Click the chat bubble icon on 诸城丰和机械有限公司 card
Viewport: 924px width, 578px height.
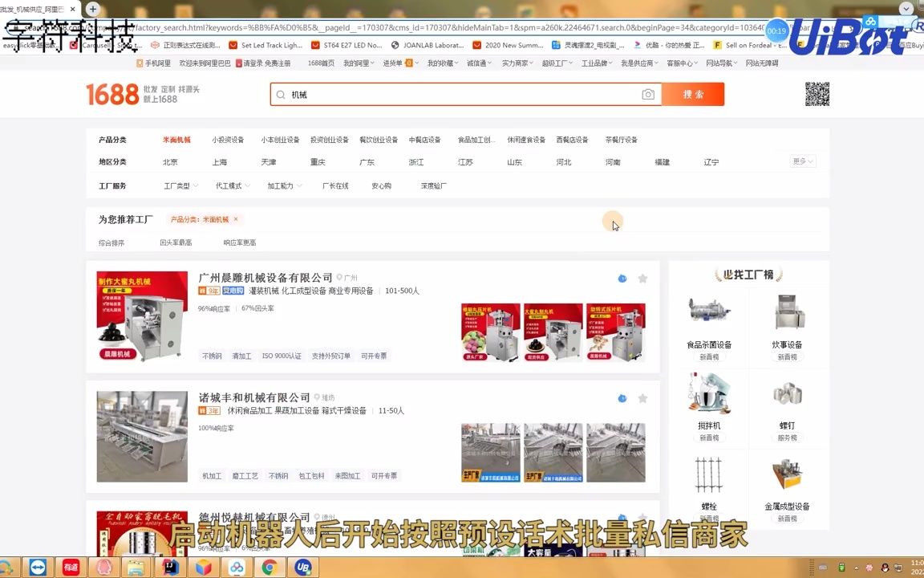pos(622,398)
